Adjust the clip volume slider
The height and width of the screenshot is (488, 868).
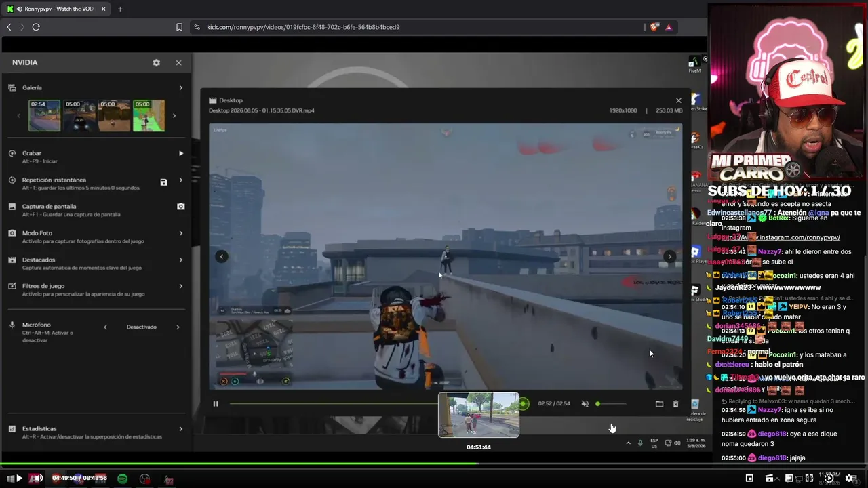610,403
